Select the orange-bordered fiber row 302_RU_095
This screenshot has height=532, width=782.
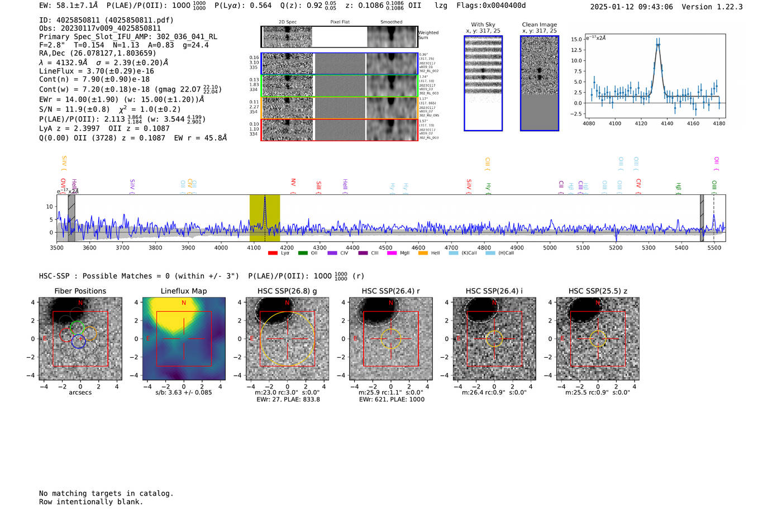point(340,107)
